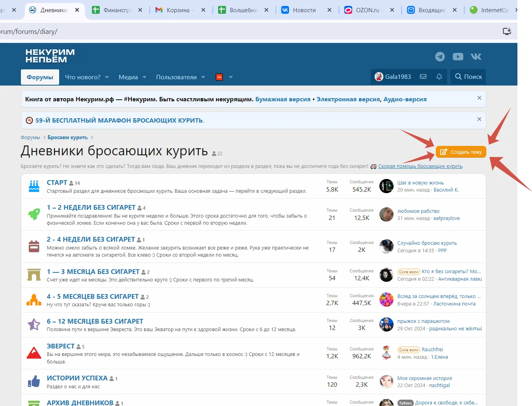The width and height of the screenshot is (532, 406).
Task: Open the 1 — 3 МЕСЯЦА БЕЗ СИГАРЕТ section
Action: pos(93,272)
